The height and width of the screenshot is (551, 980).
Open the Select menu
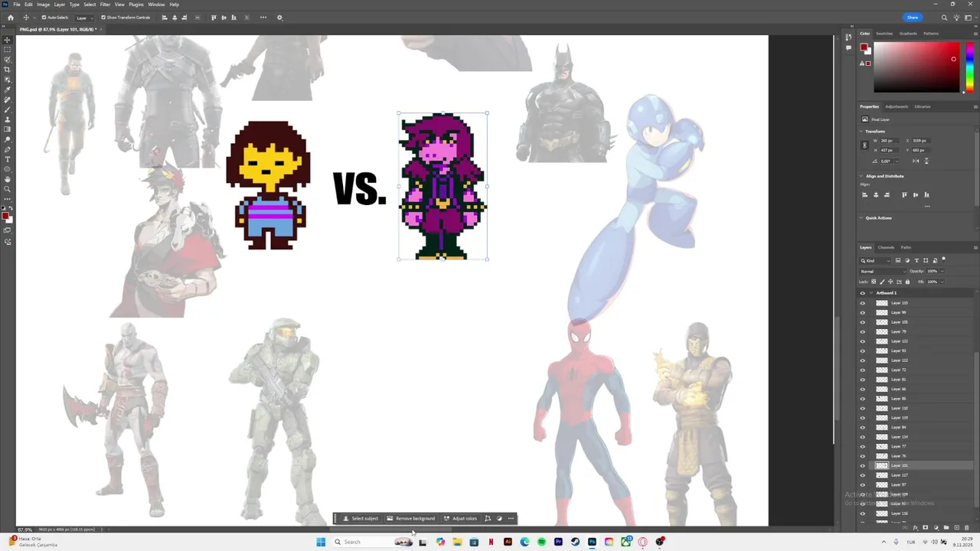pyautogui.click(x=90, y=5)
